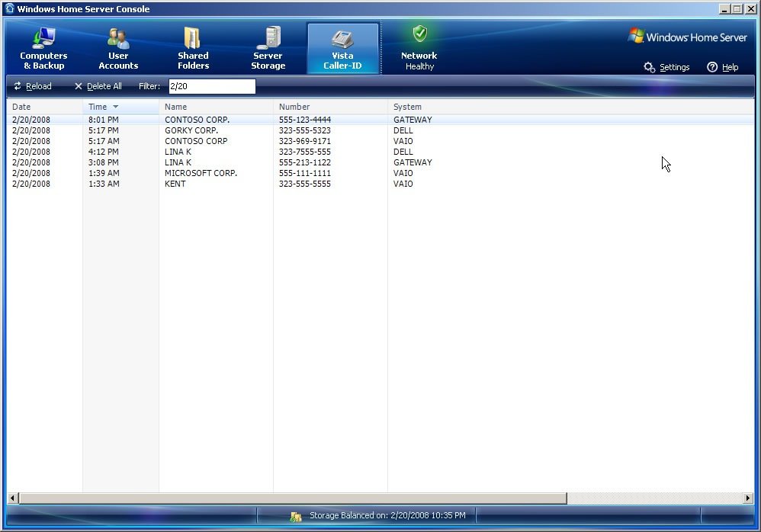Open the Settings link
The width and height of the screenshot is (761, 532).
(x=675, y=67)
